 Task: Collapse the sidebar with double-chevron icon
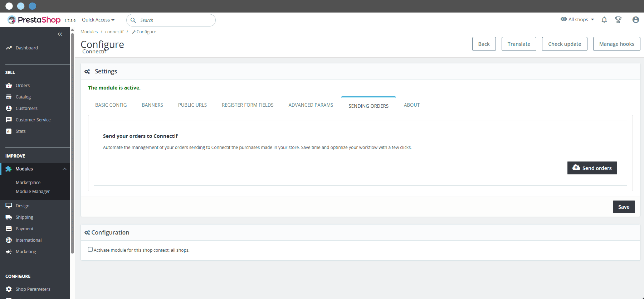click(60, 34)
